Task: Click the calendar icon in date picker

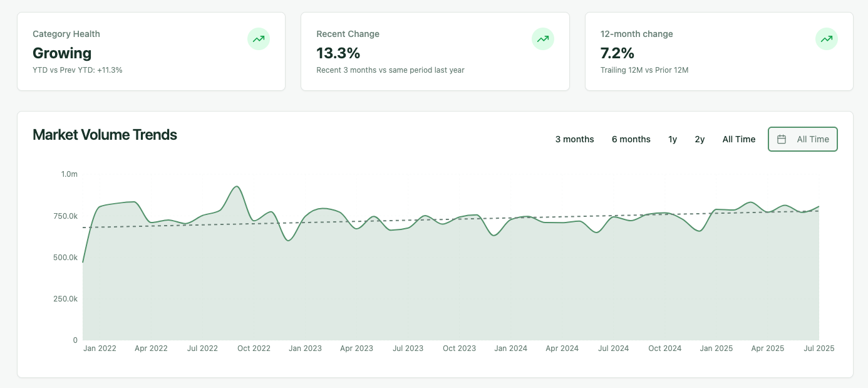Action: tap(782, 139)
